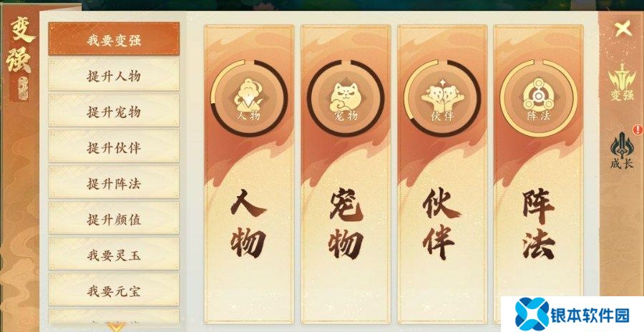
Task: Expand the menu list with bottom arrow
Action: coord(116,327)
